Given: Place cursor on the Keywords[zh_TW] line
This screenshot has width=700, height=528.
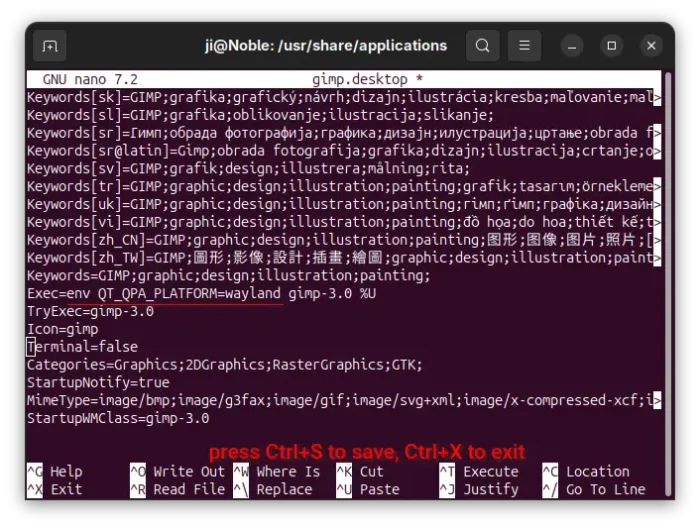Looking at the screenshot, I should pos(344,258).
